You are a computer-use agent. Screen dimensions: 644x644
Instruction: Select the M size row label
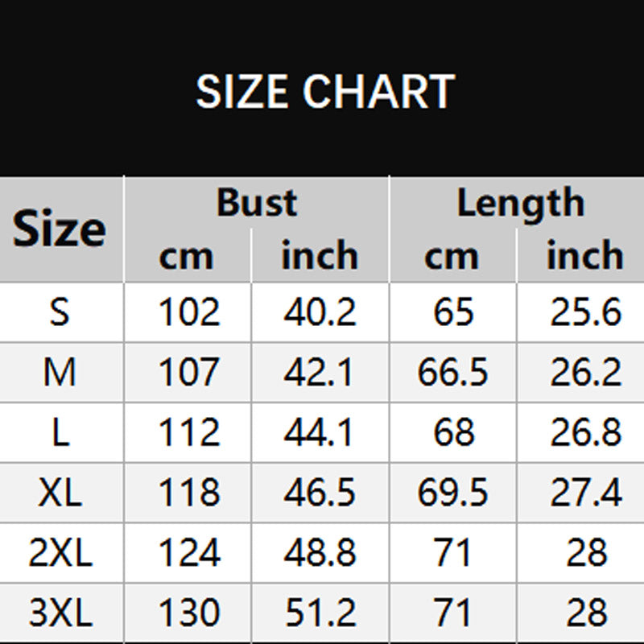pos(60,372)
